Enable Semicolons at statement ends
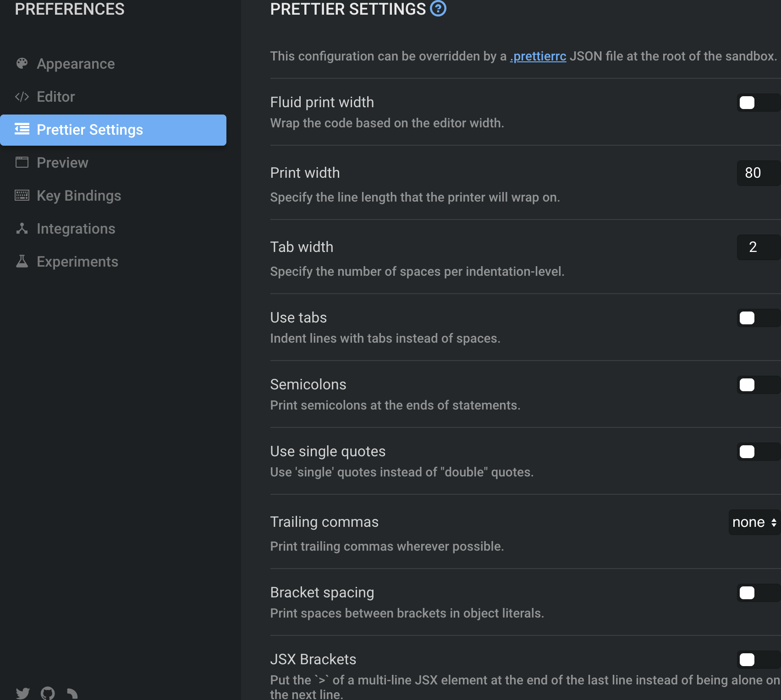Image resolution: width=781 pixels, height=700 pixels. (x=748, y=385)
